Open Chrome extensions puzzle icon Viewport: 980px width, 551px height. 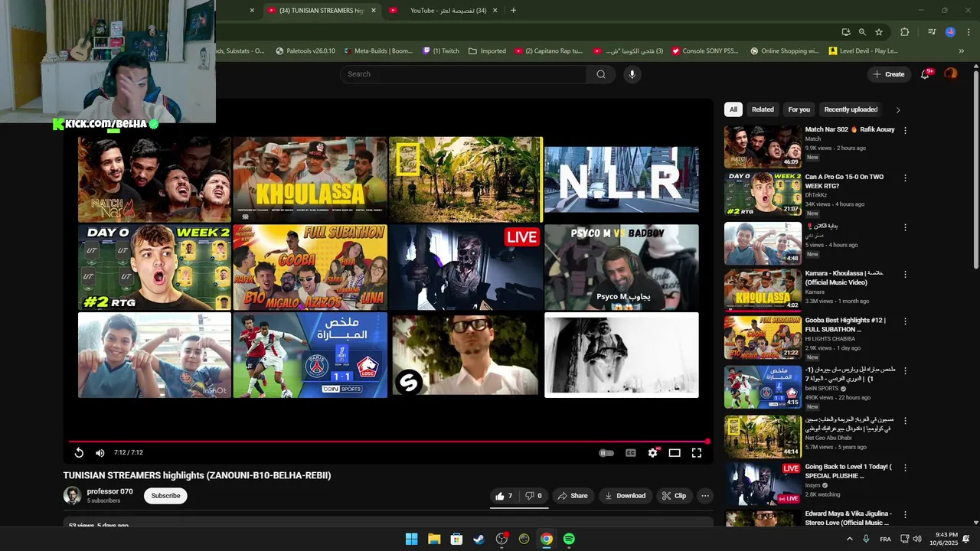(905, 32)
